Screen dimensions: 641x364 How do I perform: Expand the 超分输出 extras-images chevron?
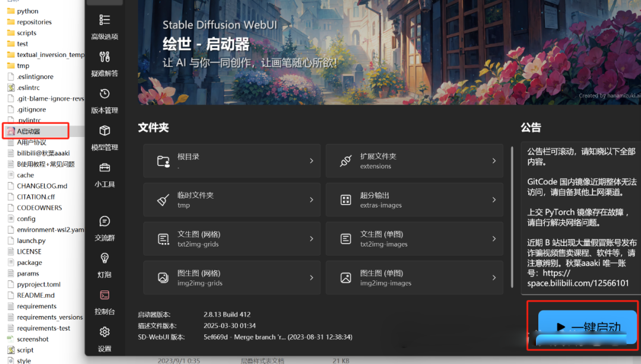point(494,200)
